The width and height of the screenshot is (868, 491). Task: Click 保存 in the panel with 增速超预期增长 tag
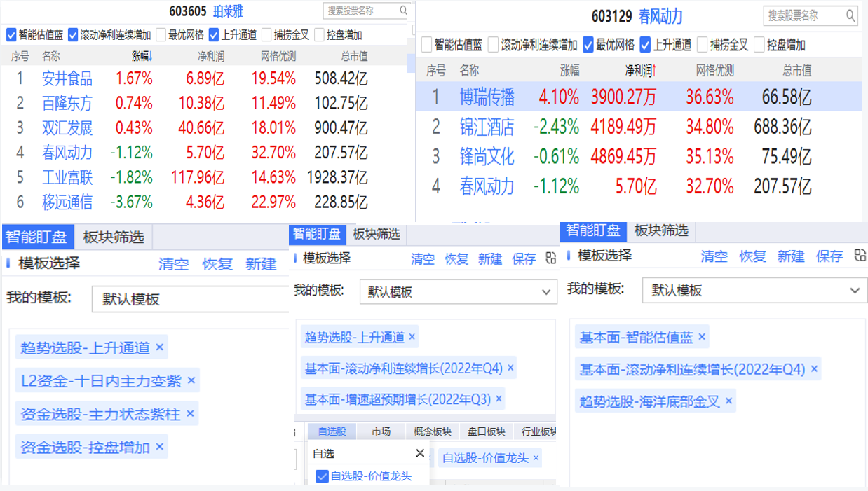pyautogui.click(x=524, y=259)
